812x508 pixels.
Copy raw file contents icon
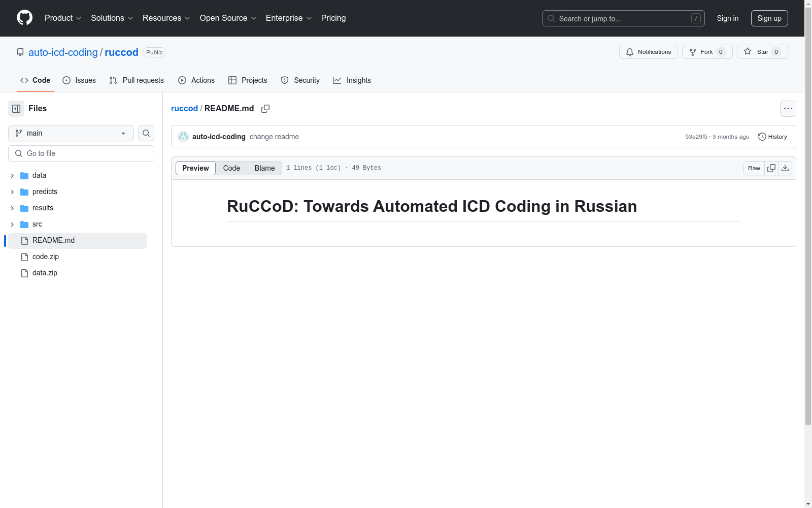[x=771, y=168]
